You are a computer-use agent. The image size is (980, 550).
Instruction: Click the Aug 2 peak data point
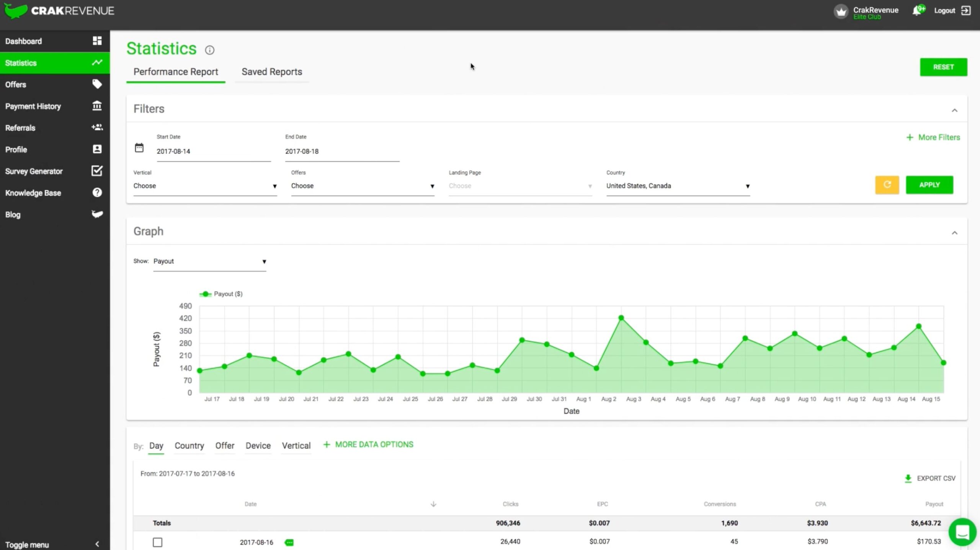[x=621, y=318]
